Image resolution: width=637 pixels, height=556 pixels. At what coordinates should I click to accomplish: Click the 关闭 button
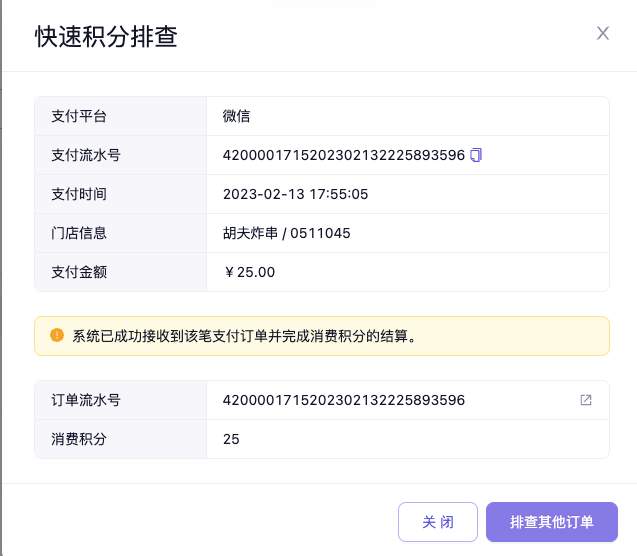(438, 522)
